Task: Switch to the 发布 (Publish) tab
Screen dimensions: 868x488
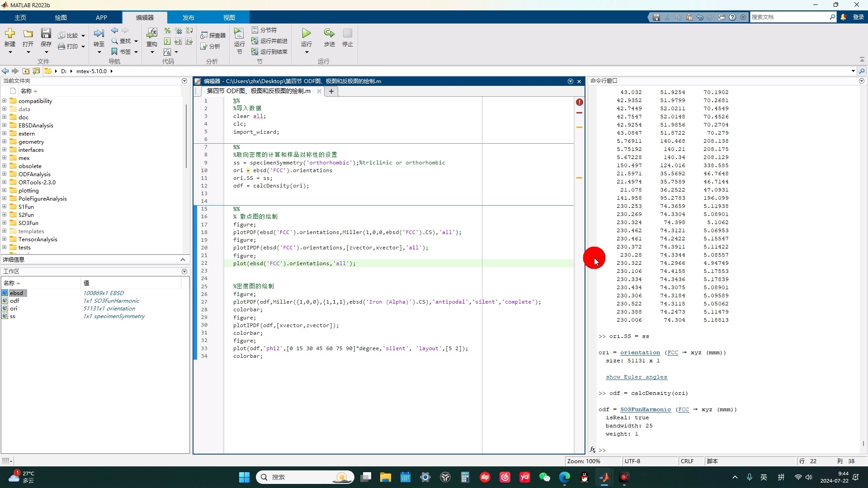Action: pyautogui.click(x=189, y=18)
